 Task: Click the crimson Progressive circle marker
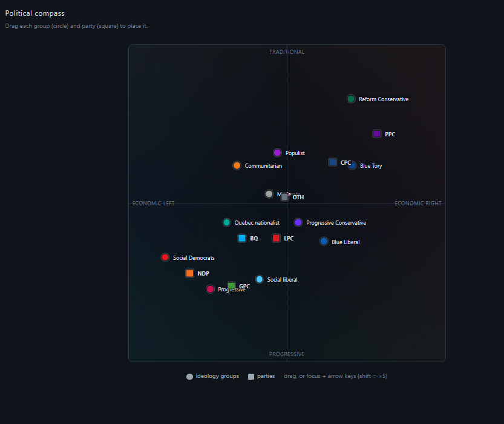[210, 289]
